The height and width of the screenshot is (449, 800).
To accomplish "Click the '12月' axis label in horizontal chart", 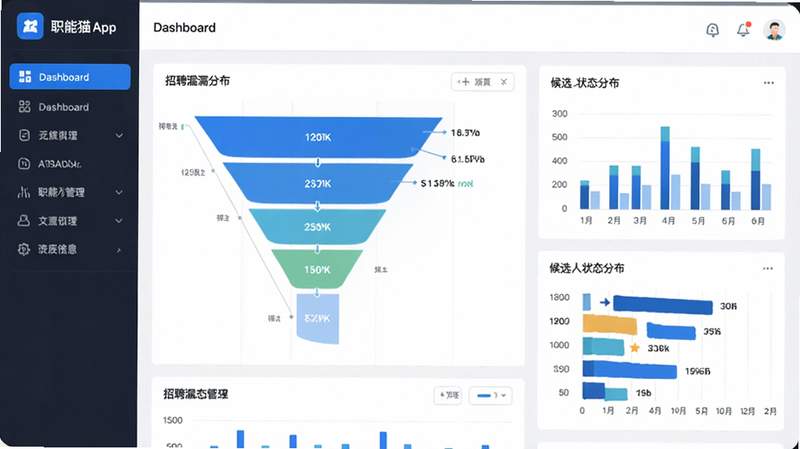I will [747, 411].
